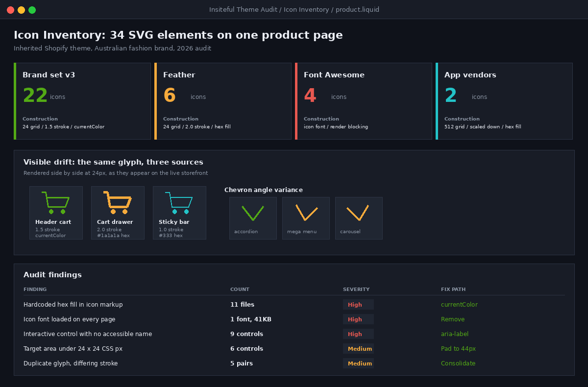
Task: Click the mega menu chevron icon
Action: click(x=307, y=213)
